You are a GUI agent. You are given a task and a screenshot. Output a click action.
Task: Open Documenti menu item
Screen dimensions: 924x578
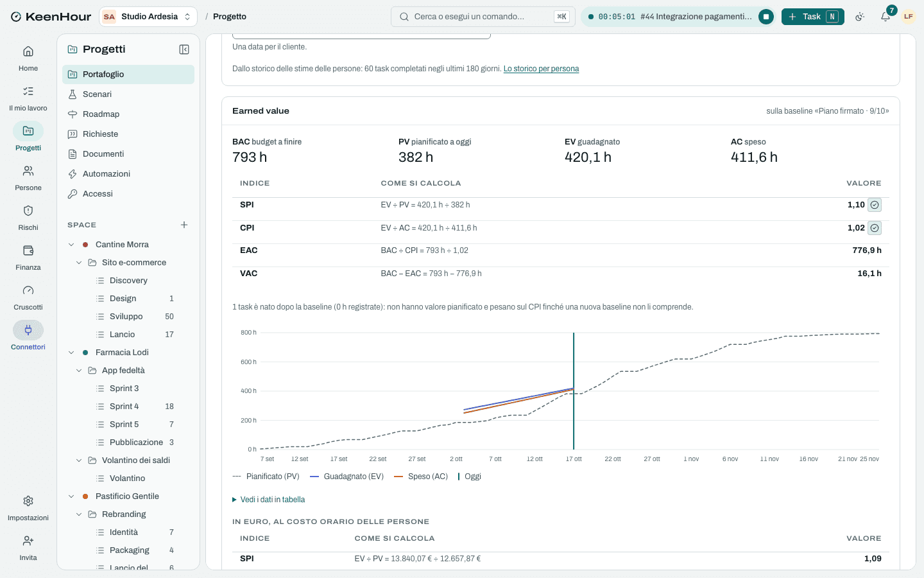click(128, 154)
